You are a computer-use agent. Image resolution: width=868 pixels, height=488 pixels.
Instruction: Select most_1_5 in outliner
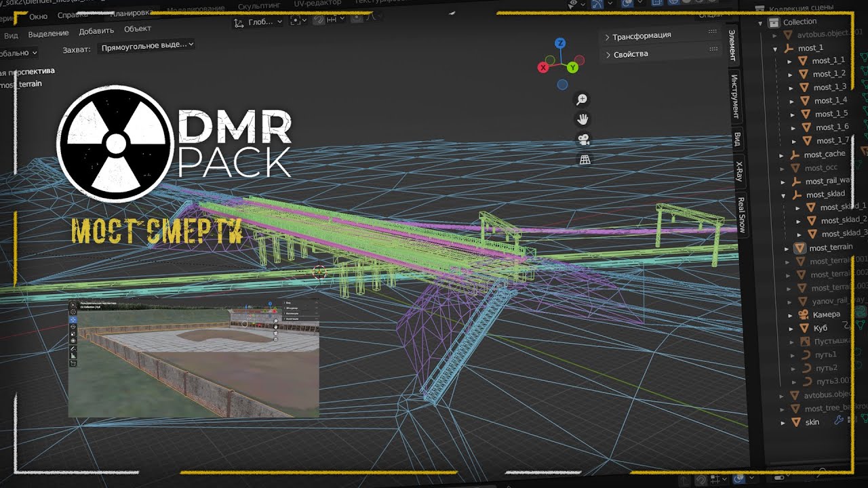pyautogui.click(x=831, y=114)
